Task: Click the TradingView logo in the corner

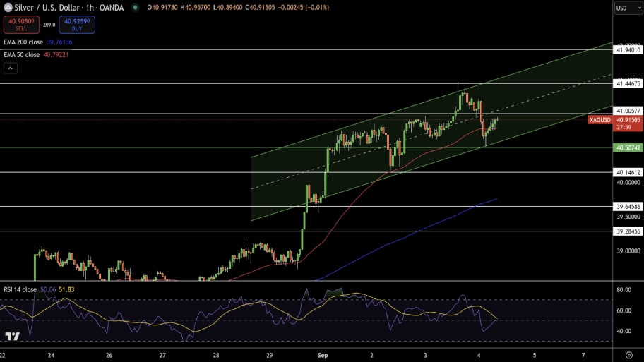Action: tap(11, 337)
